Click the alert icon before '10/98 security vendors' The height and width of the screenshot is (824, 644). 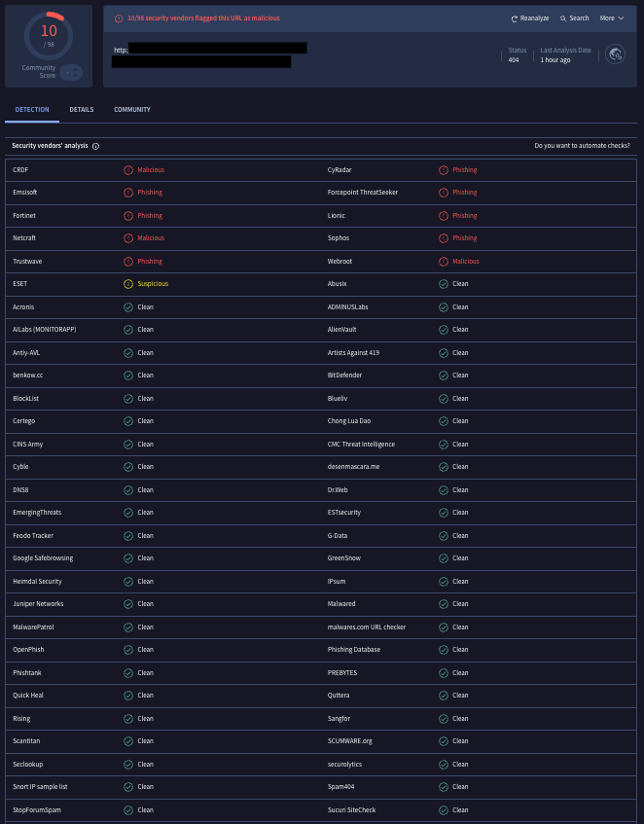click(x=119, y=18)
